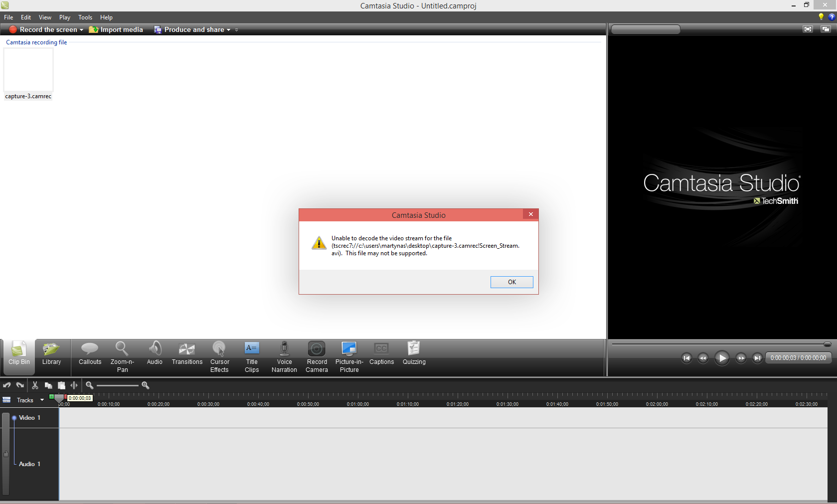This screenshot has height=504, width=837.
Task: Zoom in the timeline with magnifier plus
Action: click(x=146, y=385)
